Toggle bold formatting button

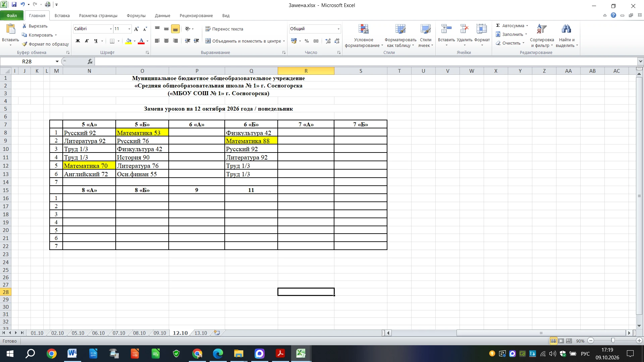[78, 41]
